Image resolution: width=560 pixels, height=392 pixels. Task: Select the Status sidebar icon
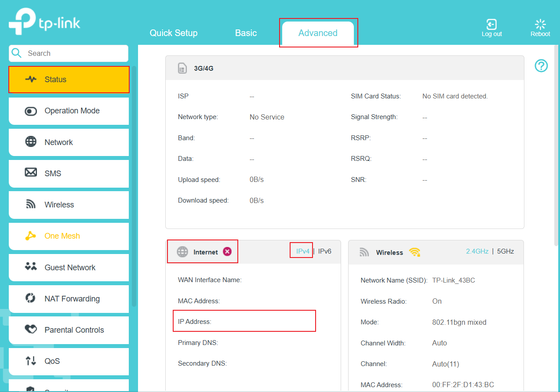[31, 79]
